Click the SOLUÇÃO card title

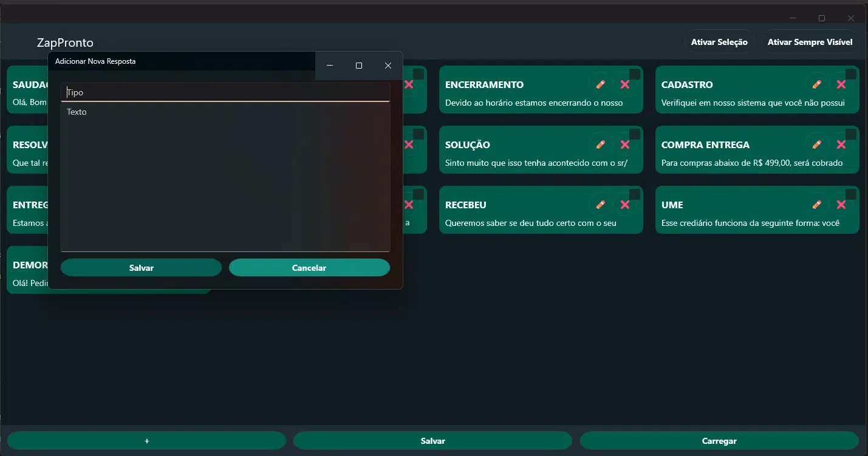coord(468,145)
